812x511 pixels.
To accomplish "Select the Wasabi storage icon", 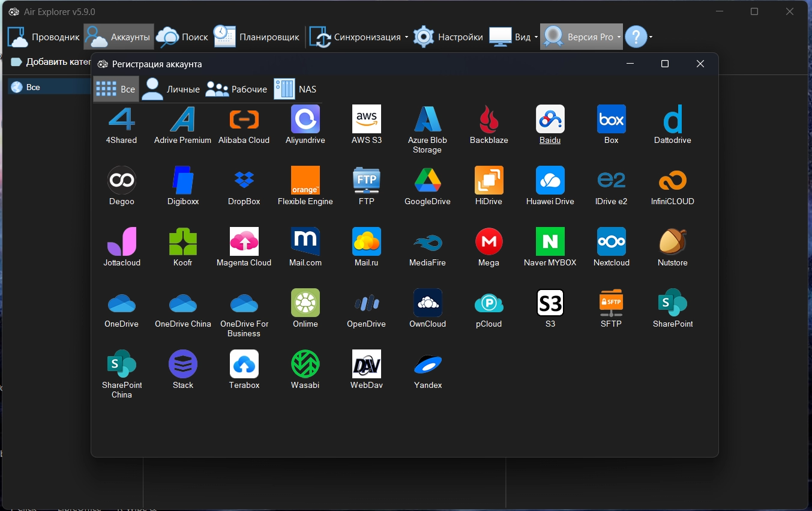I will click(x=305, y=364).
